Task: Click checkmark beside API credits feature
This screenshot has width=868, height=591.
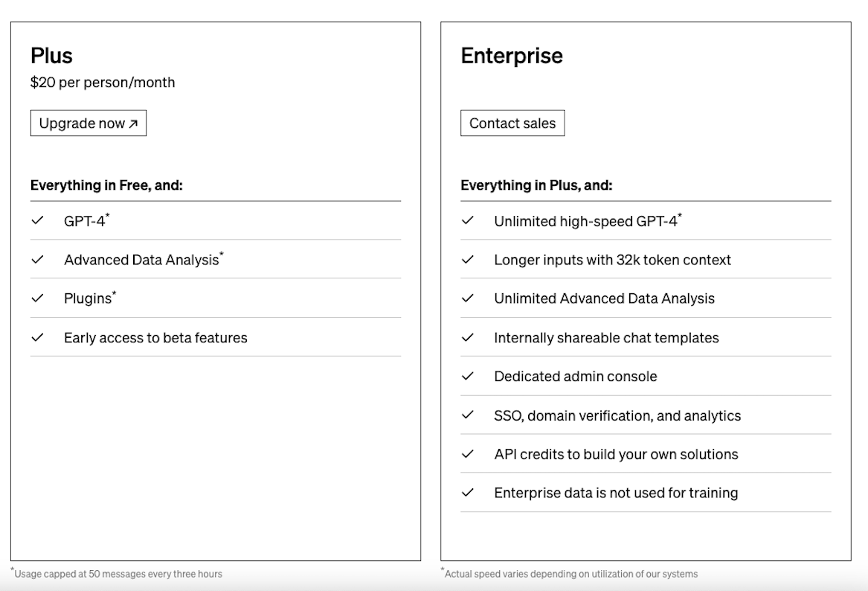Action: coord(467,454)
